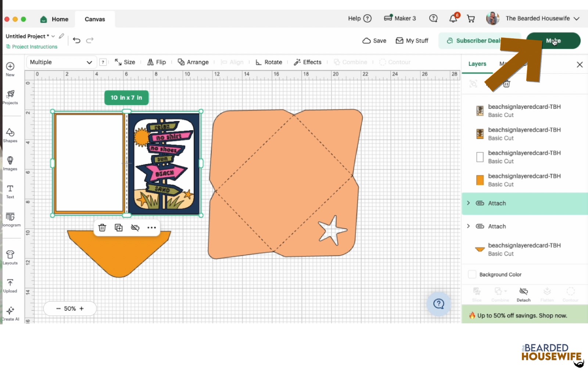This screenshot has width=588, height=374.
Task: Undo the last action
Action: (76, 40)
